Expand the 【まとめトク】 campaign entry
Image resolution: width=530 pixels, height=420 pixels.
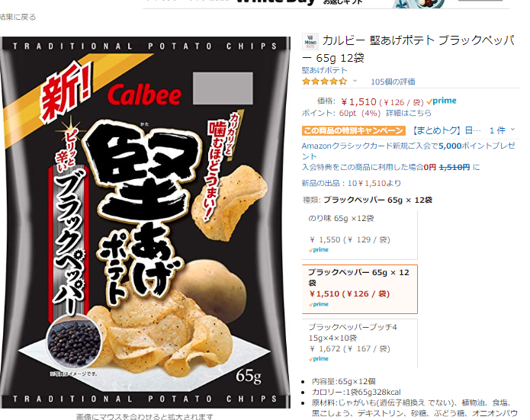pyautogui.click(x=445, y=130)
